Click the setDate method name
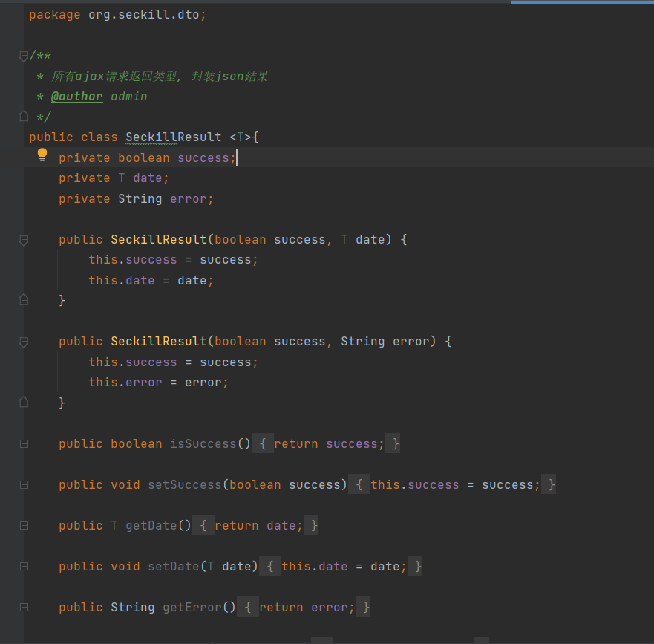The height and width of the screenshot is (644, 654). (174, 567)
